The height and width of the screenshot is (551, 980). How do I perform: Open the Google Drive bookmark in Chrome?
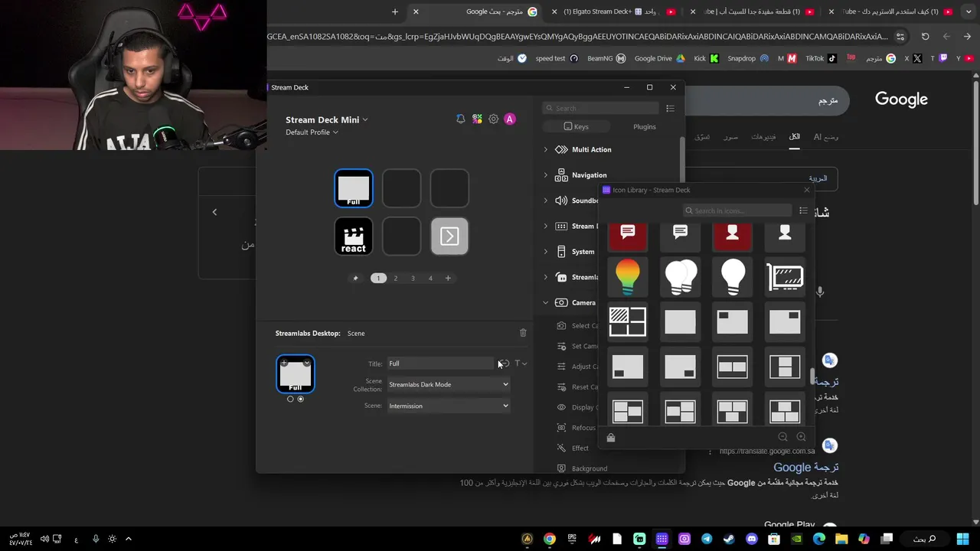click(x=659, y=58)
